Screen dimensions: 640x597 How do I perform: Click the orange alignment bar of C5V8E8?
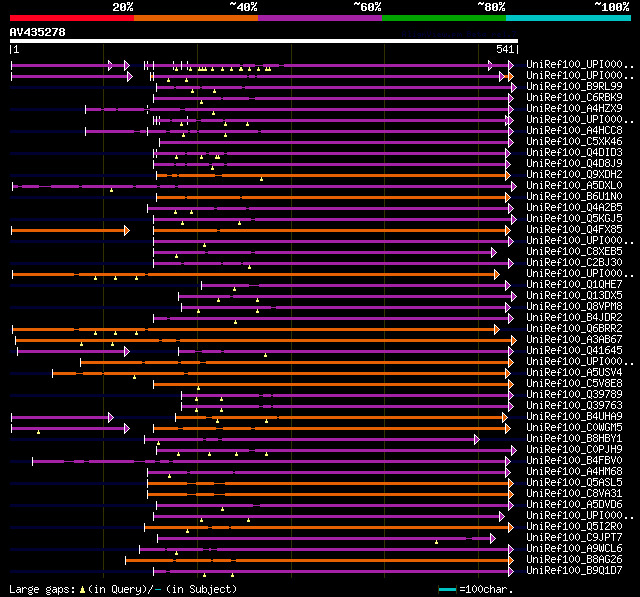(x=333, y=384)
